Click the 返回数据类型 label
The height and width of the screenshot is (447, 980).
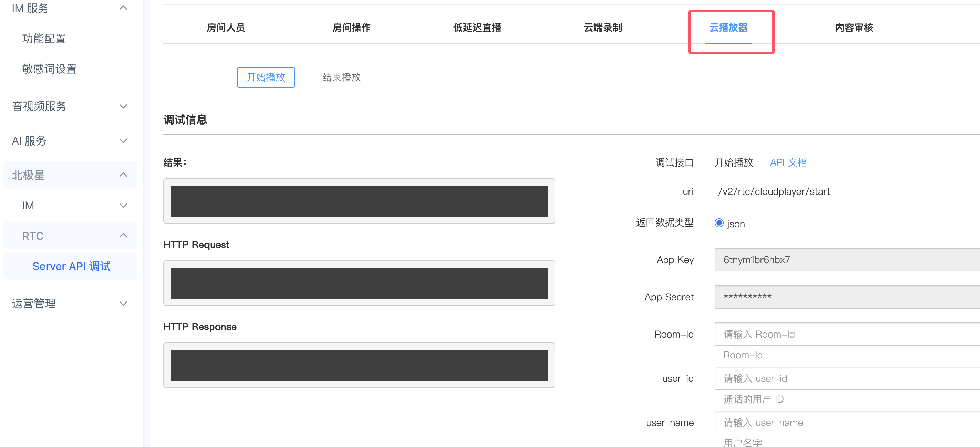pyautogui.click(x=665, y=223)
